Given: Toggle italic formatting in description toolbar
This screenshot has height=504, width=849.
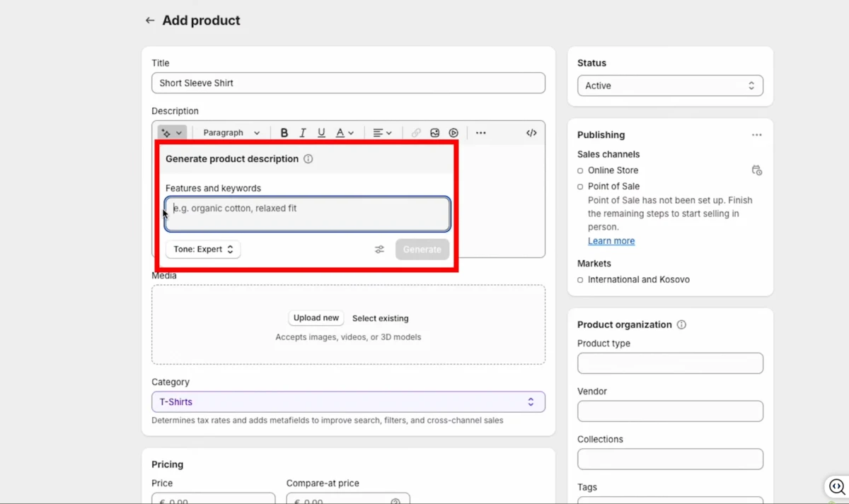Looking at the screenshot, I should [x=303, y=133].
